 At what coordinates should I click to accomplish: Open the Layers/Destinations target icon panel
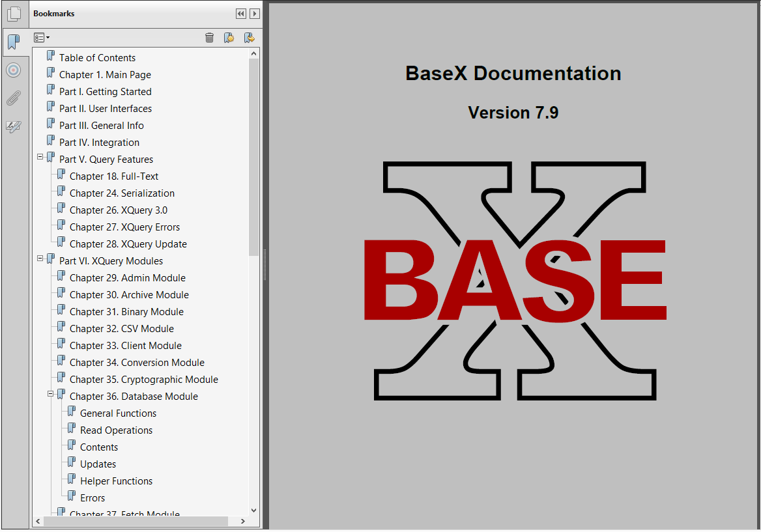14,70
